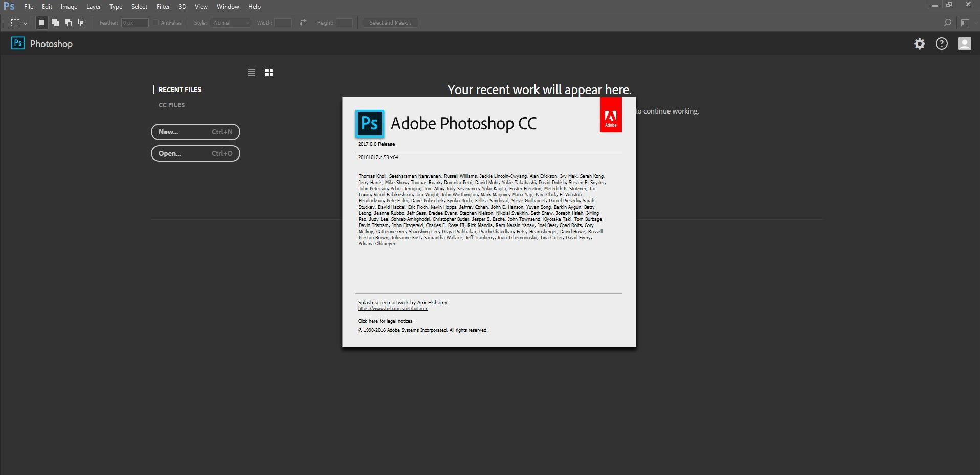The height and width of the screenshot is (475, 980).
Task: Swap height and width icon
Action: click(303, 22)
